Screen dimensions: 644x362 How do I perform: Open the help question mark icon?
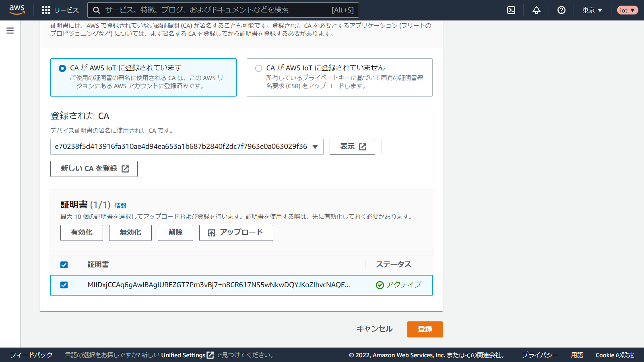(x=561, y=10)
